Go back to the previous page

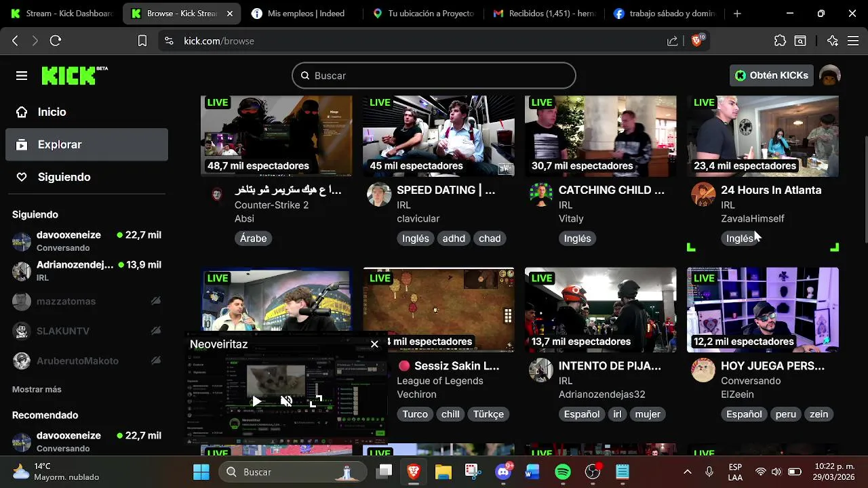pyautogui.click(x=15, y=41)
